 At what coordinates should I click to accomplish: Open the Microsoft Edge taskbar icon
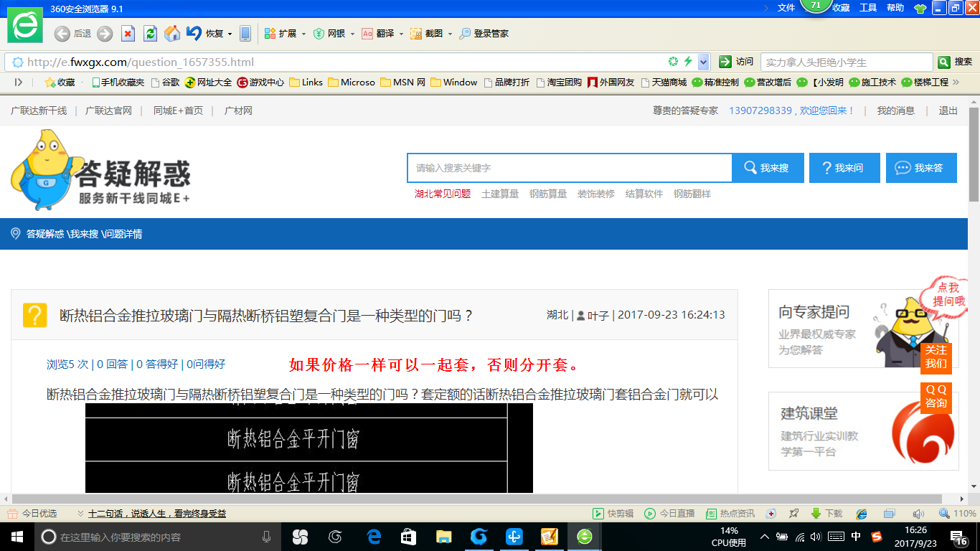[374, 536]
